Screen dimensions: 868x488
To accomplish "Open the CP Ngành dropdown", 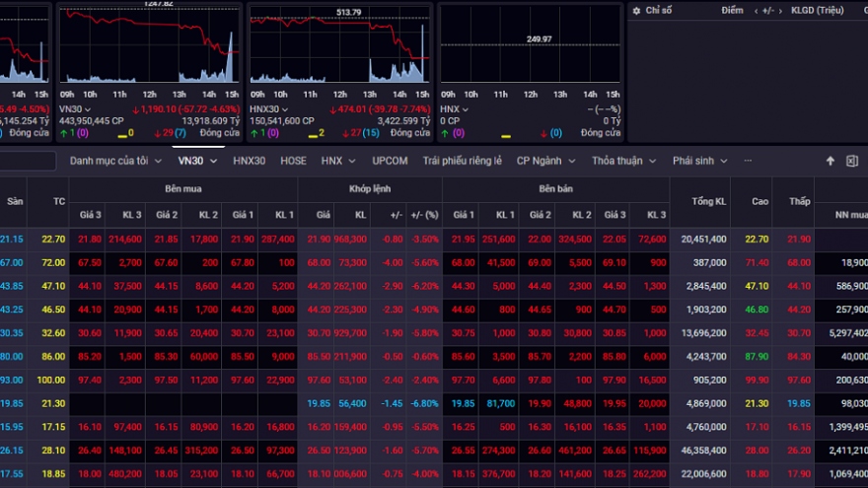I will point(545,161).
